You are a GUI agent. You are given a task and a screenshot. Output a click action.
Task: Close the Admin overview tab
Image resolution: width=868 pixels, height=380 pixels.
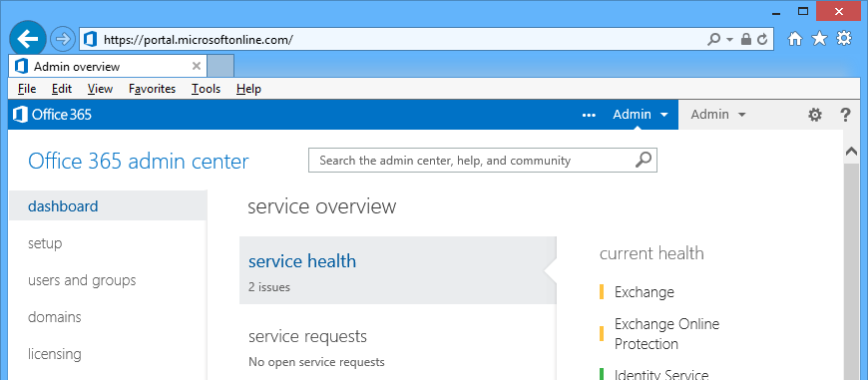pyautogui.click(x=196, y=67)
